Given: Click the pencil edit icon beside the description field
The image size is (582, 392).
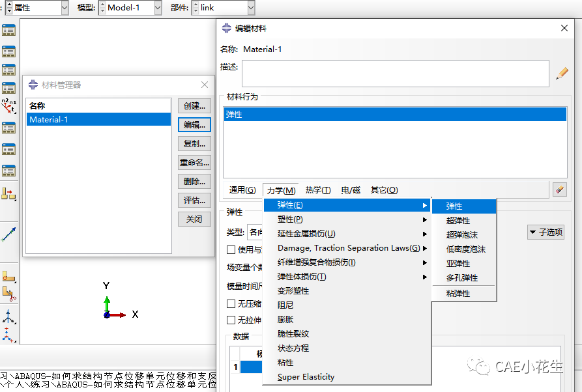Looking at the screenshot, I should 561,74.
